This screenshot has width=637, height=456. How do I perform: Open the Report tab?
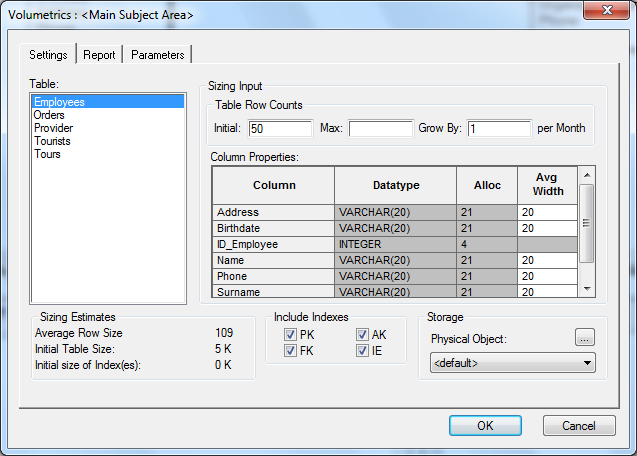[x=99, y=55]
